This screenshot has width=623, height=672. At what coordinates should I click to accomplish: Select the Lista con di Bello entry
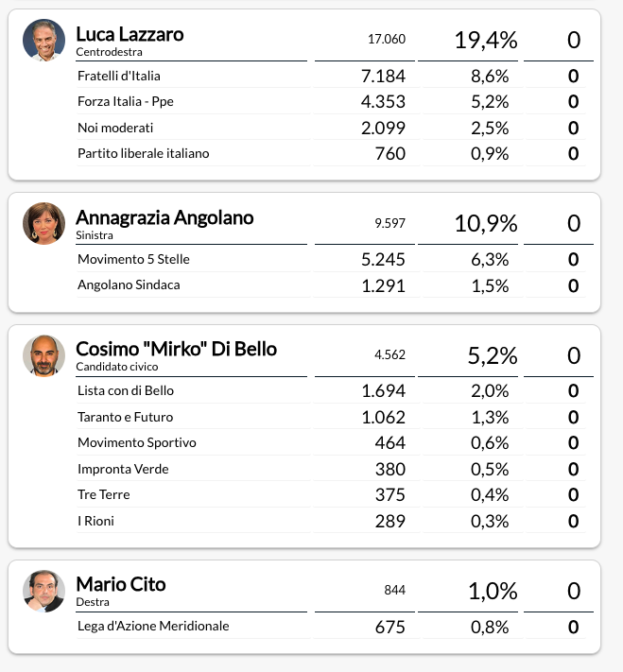pyautogui.click(x=331, y=391)
